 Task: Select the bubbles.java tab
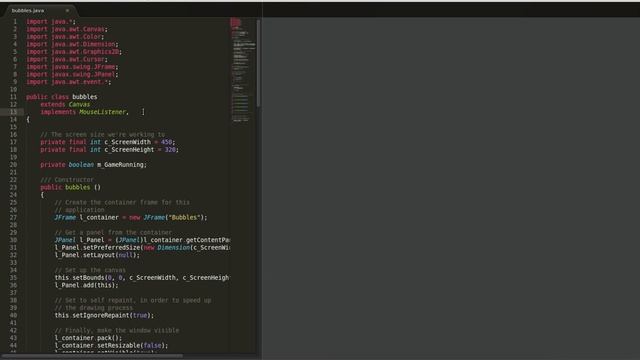(x=28, y=11)
